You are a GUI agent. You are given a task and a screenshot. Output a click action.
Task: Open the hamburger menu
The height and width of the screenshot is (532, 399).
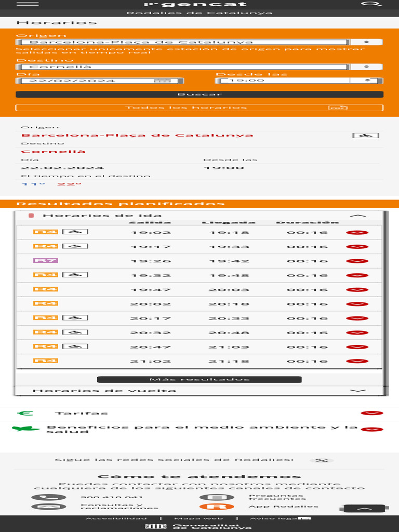click(x=28, y=4)
